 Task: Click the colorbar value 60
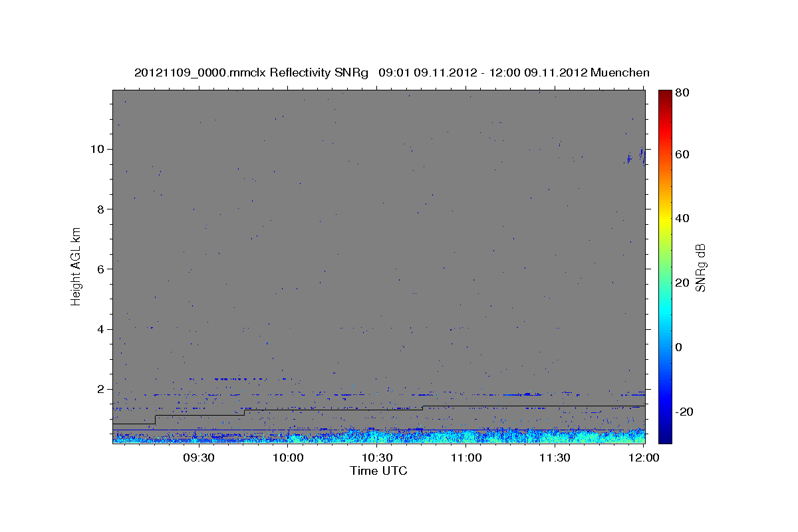click(x=682, y=154)
